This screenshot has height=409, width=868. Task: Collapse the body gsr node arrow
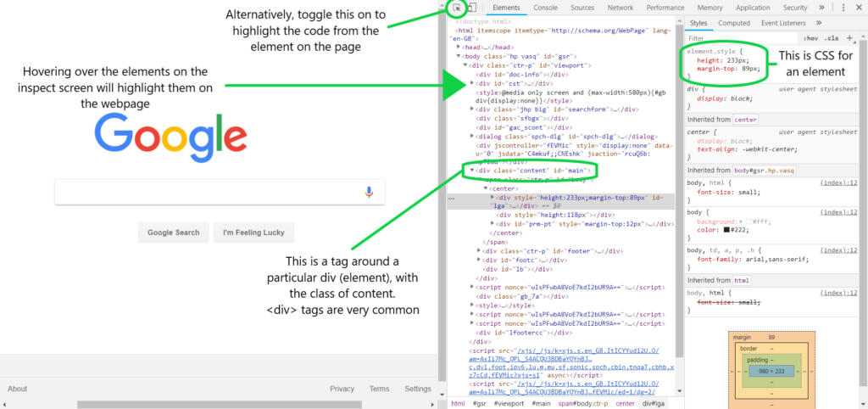pyautogui.click(x=458, y=57)
